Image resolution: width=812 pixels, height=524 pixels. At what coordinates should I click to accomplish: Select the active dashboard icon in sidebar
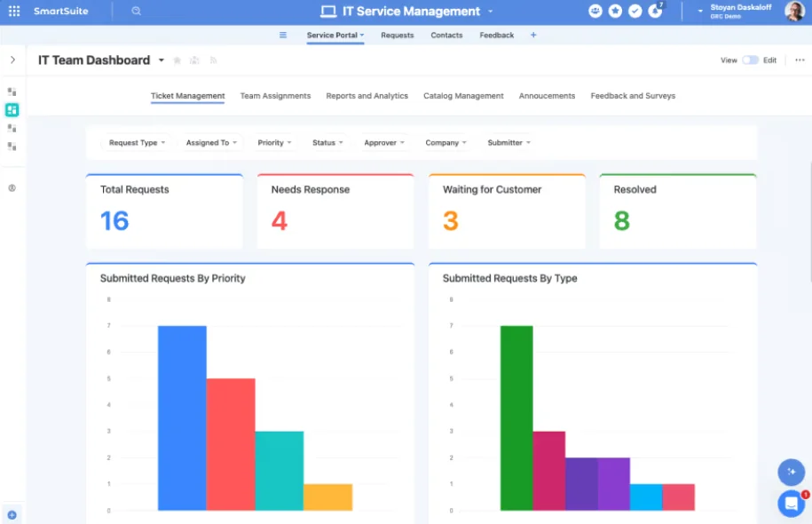(12, 110)
